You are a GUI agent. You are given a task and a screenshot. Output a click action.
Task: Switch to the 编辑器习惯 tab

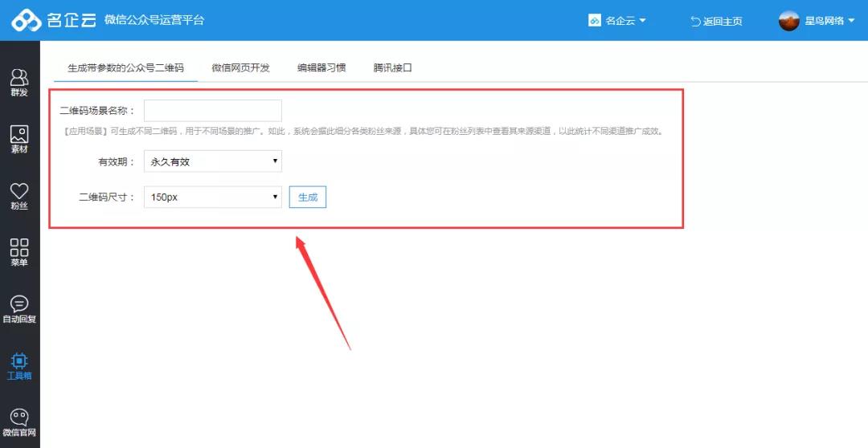coord(321,67)
